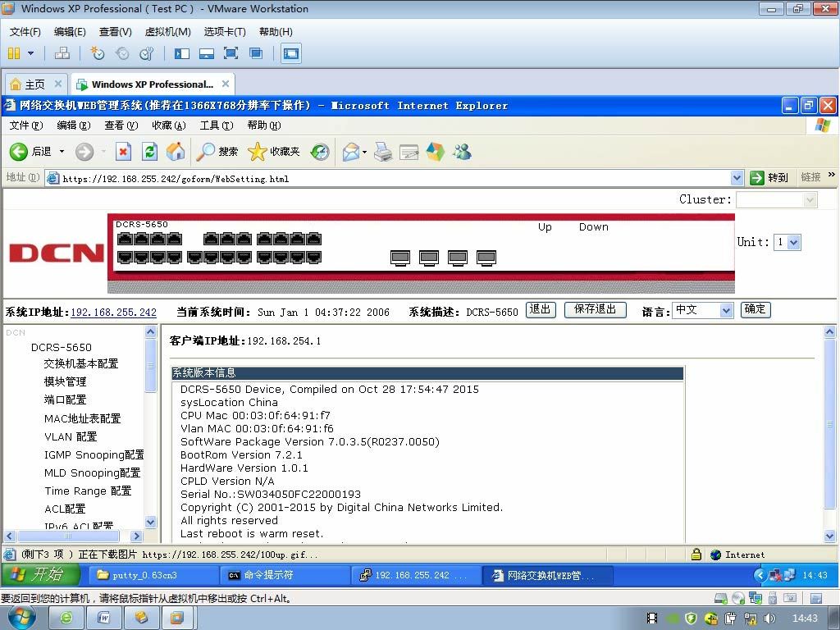
Task: Click the 确定 button
Action: coord(756,309)
